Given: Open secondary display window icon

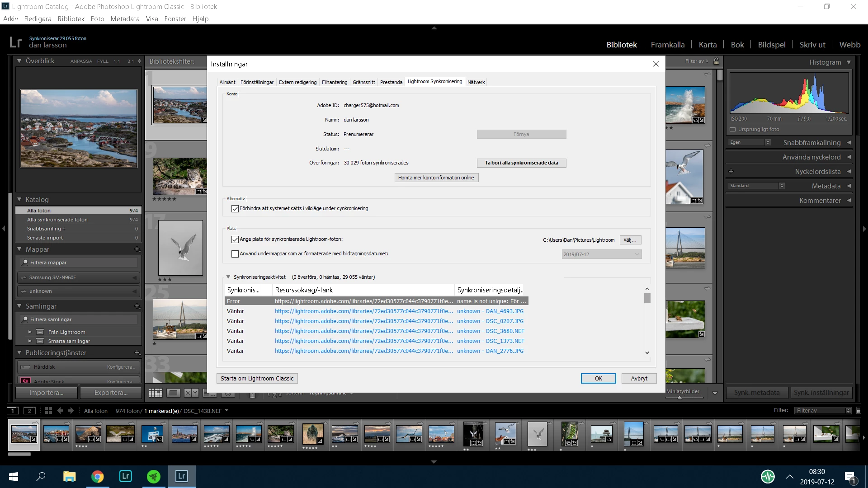Looking at the screenshot, I should coord(30,411).
